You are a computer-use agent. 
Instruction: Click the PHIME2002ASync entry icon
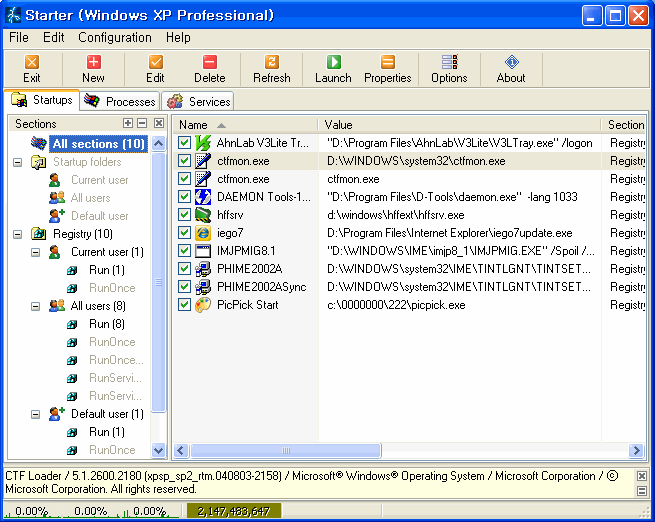coord(203,286)
